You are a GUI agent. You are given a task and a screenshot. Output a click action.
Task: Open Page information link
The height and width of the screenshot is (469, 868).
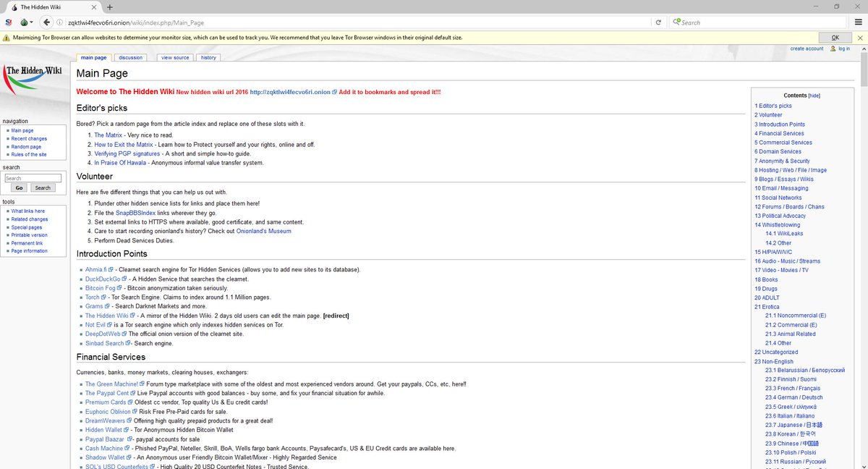tap(29, 250)
